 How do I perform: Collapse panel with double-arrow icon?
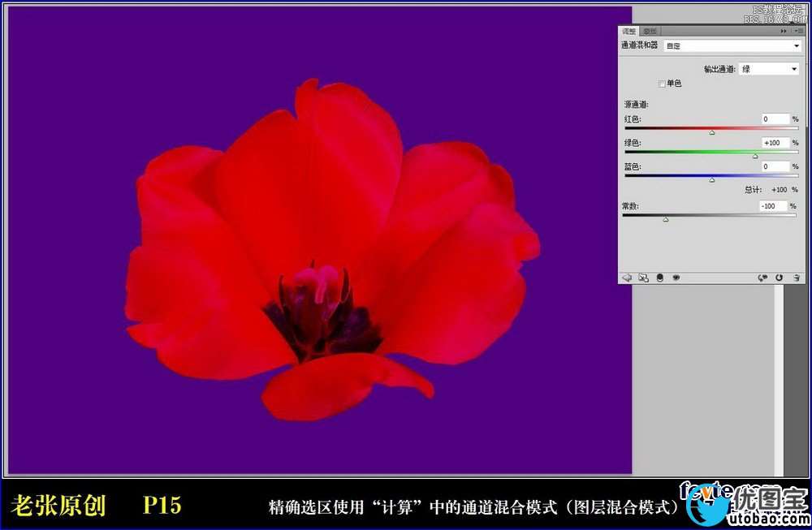[784, 32]
